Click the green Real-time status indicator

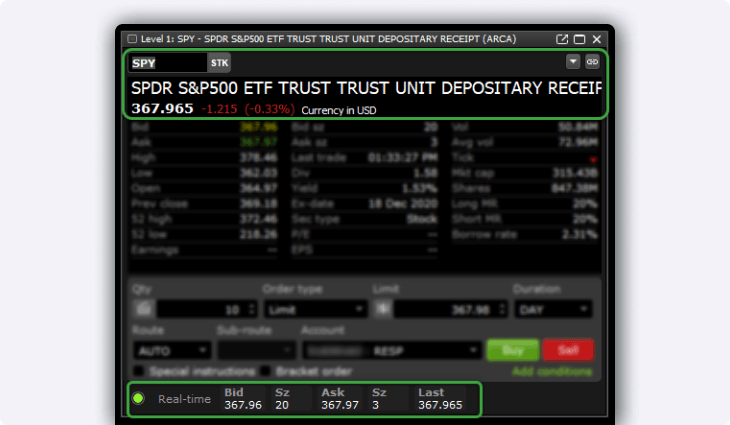[138, 398]
